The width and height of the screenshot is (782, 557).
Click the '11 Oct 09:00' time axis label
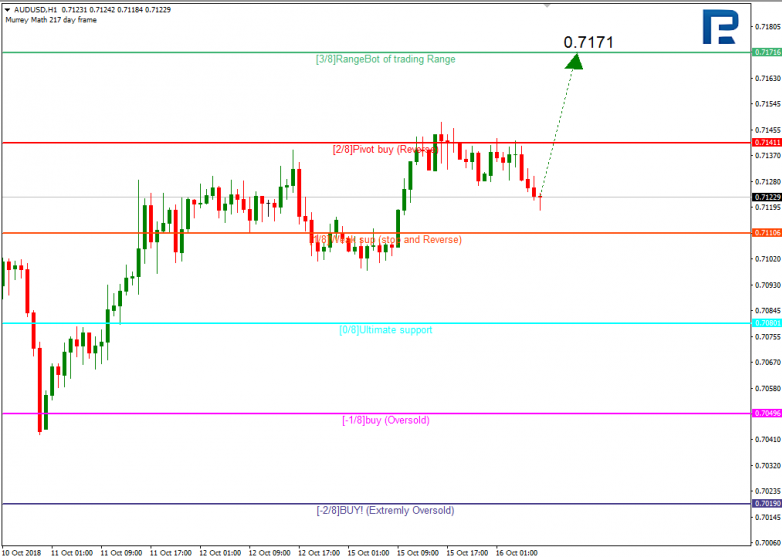[x=121, y=553]
